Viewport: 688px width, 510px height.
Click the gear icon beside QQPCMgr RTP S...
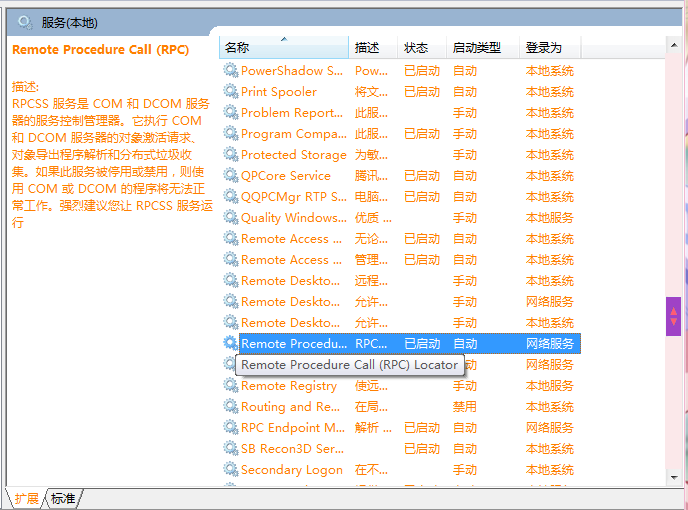pos(230,196)
